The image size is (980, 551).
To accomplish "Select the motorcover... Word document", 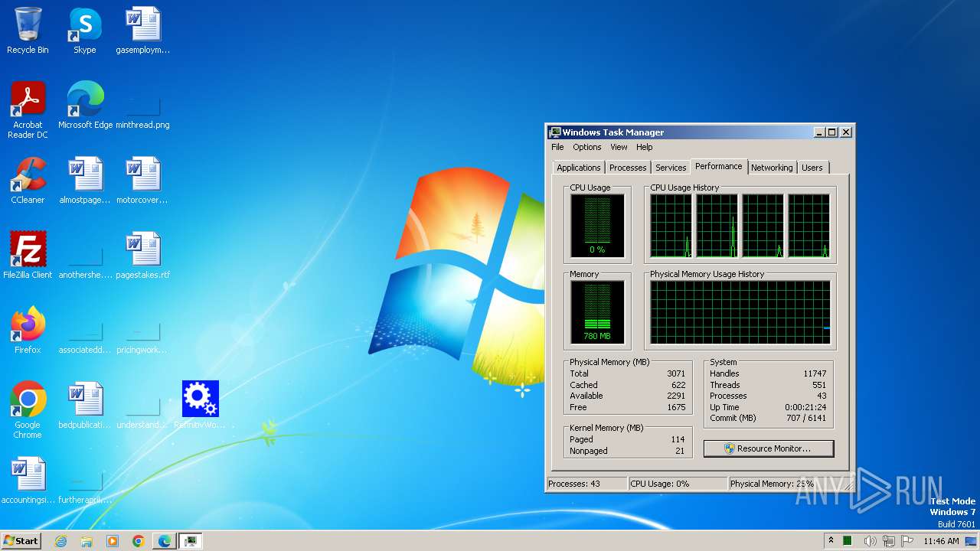I will [142, 181].
